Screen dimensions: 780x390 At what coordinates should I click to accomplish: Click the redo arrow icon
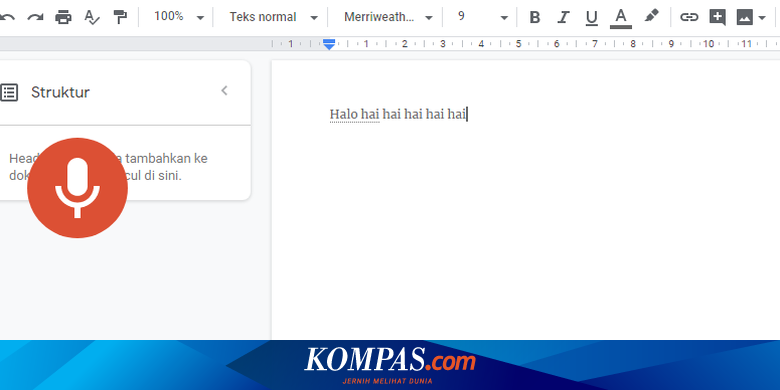click(35, 17)
